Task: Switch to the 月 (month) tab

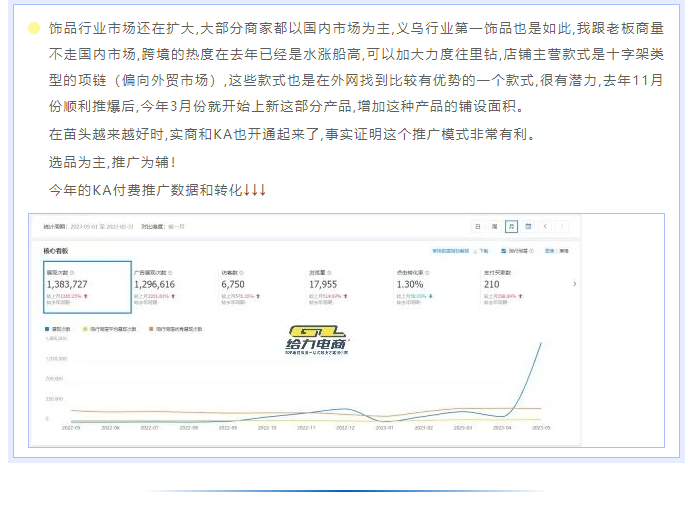Action: [511, 227]
